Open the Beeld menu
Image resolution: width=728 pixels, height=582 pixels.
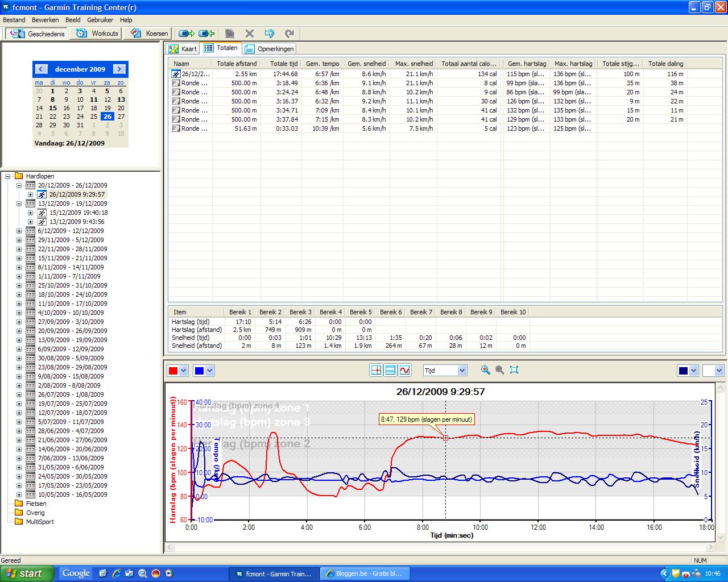tap(73, 20)
